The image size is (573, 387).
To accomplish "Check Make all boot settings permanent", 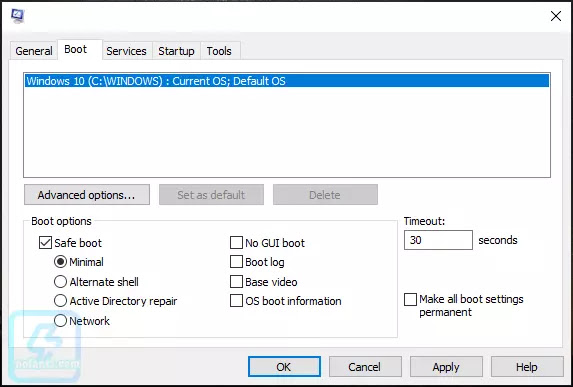I will pos(410,299).
